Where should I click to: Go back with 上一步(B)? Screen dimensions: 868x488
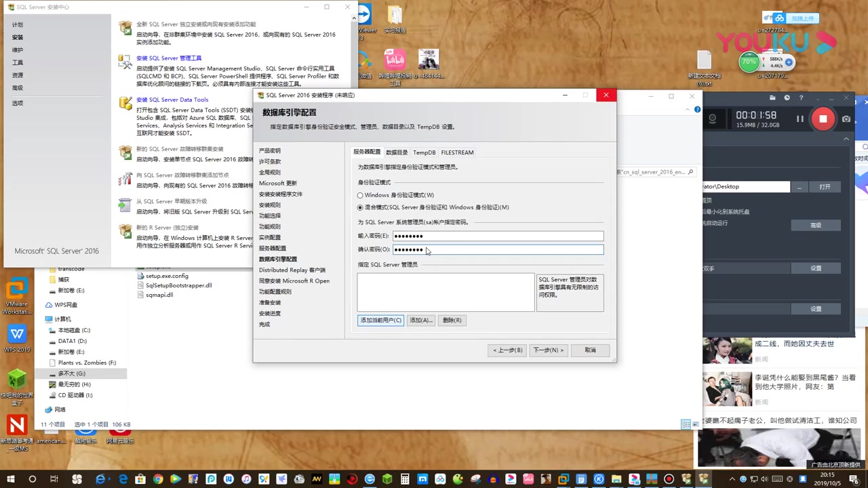(x=508, y=350)
